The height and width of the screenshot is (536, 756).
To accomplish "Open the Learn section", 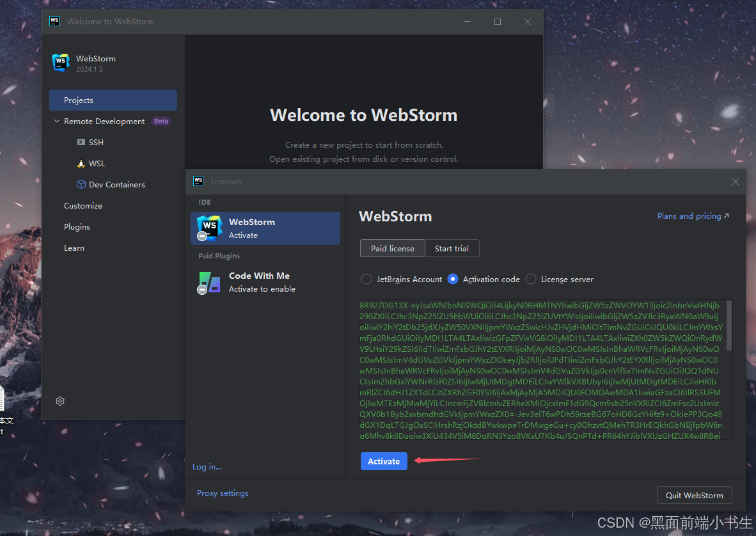I will (74, 248).
